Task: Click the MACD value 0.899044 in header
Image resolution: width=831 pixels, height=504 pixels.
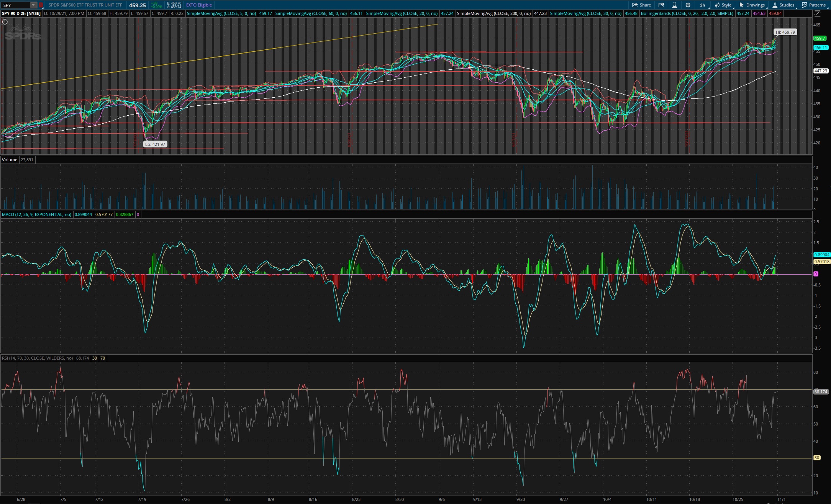Action: [x=83, y=214]
